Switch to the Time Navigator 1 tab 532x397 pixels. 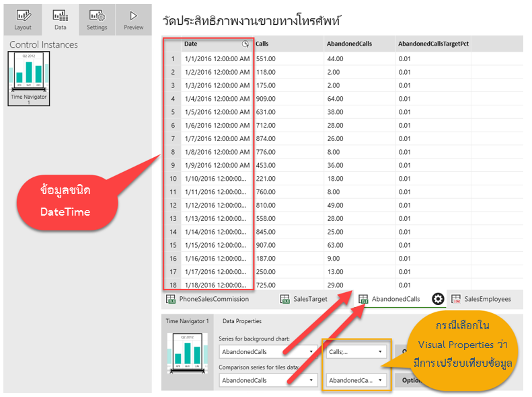pyautogui.click(x=188, y=321)
